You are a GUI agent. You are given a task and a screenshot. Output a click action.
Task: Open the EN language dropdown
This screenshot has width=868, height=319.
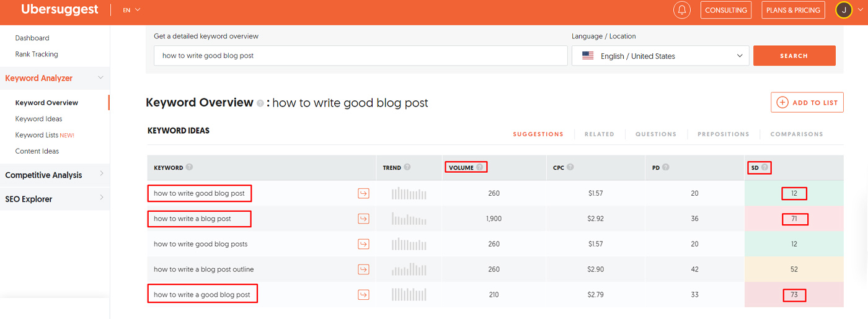[x=131, y=10]
